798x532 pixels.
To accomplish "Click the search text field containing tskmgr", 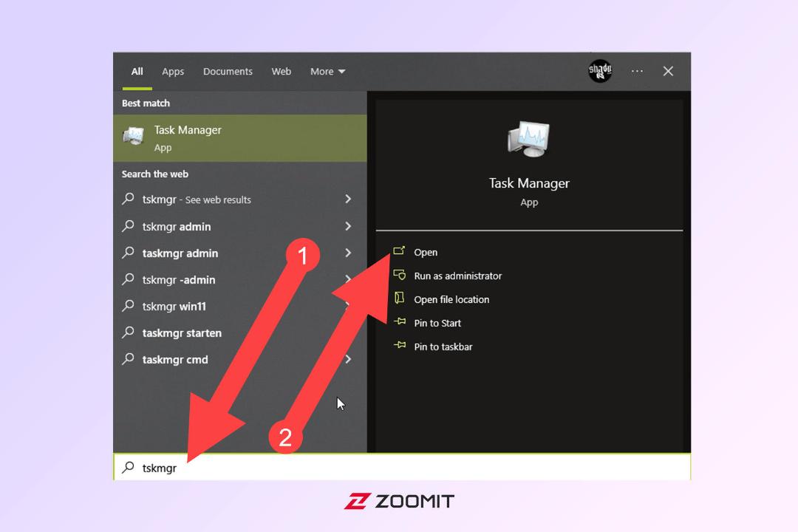I will (x=402, y=467).
